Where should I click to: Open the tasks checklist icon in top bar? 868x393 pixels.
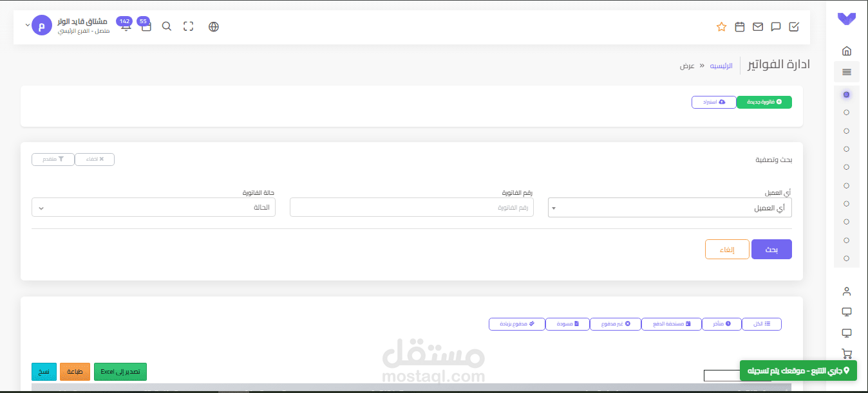coord(794,26)
